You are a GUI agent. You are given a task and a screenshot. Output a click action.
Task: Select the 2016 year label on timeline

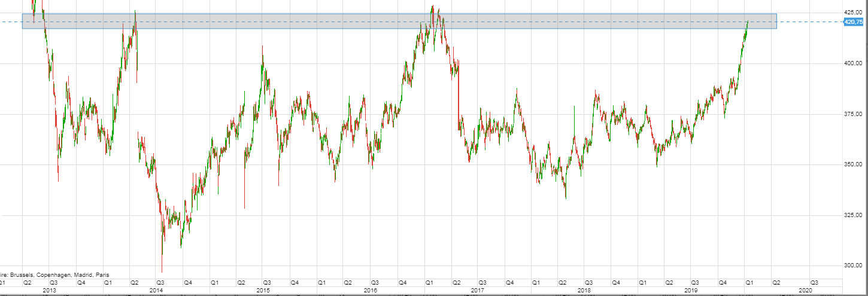coord(371,290)
